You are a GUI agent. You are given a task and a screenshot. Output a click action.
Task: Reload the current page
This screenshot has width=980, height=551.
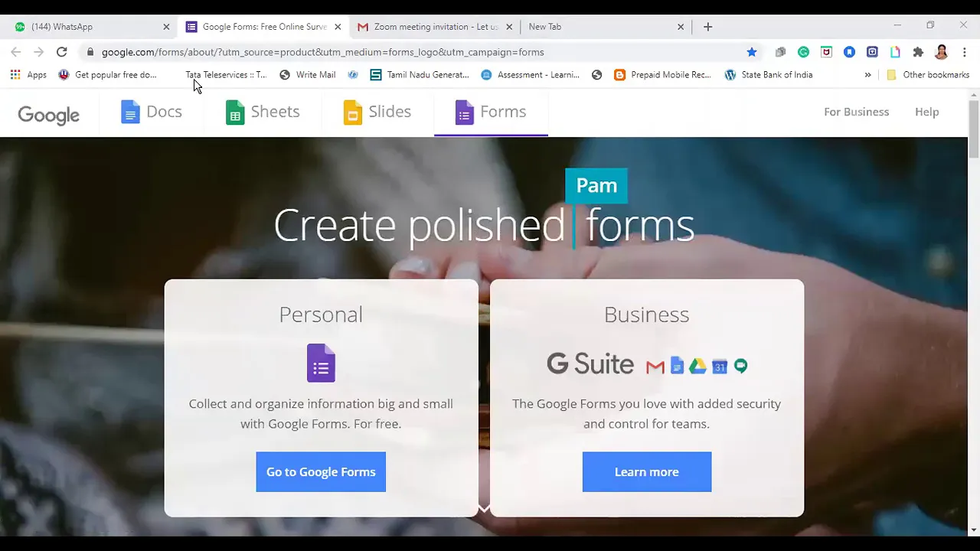[x=61, y=52]
